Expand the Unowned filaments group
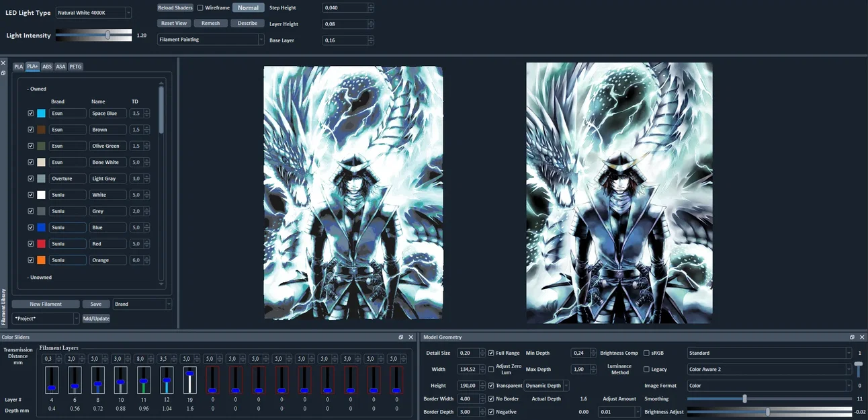The width and height of the screenshot is (868, 420). point(40,277)
